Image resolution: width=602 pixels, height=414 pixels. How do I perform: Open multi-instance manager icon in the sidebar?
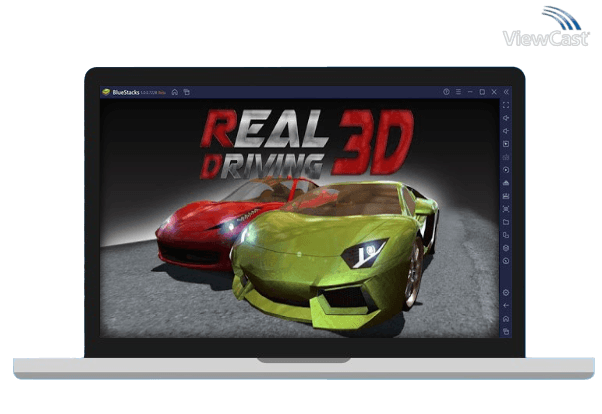pos(506,235)
